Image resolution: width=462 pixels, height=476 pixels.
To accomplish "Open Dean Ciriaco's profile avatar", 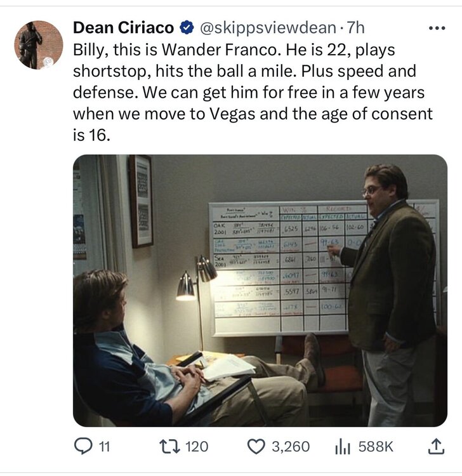I will coord(39,44).
